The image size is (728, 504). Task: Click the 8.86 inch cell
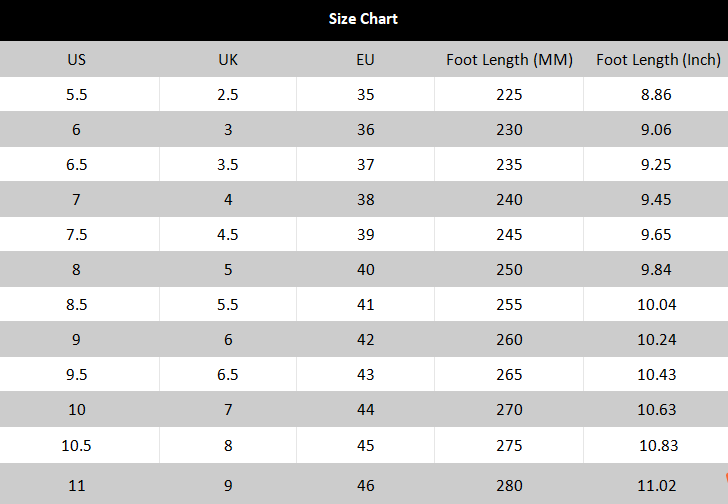[x=656, y=95]
